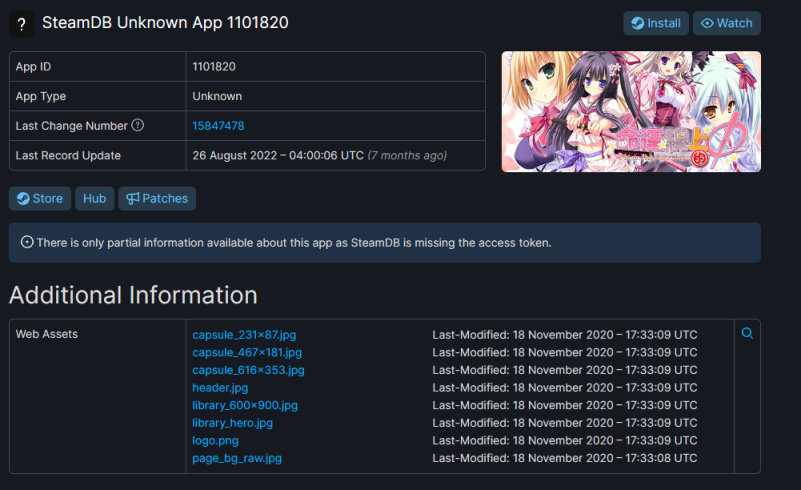Open library_600×900.jpg asset link
The image size is (801, 490).
(x=245, y=405)
